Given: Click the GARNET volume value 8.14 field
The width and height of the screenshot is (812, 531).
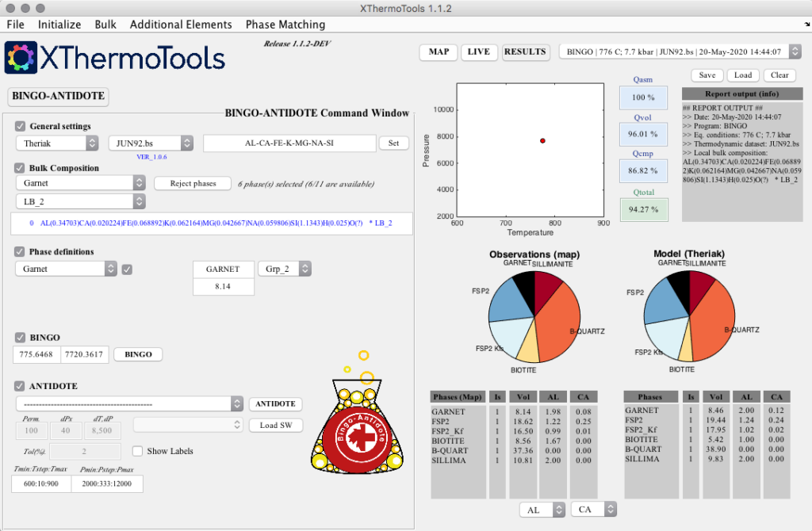Looking at the screenshot, I should pos(223,286).
